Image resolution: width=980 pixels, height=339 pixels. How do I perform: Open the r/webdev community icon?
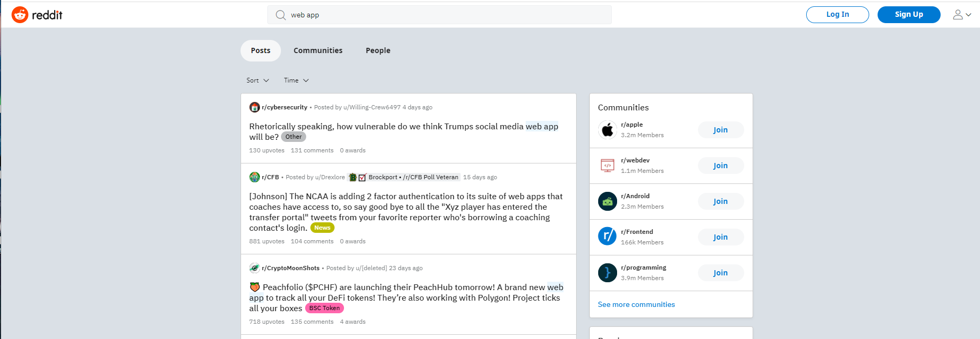point(607,166)
